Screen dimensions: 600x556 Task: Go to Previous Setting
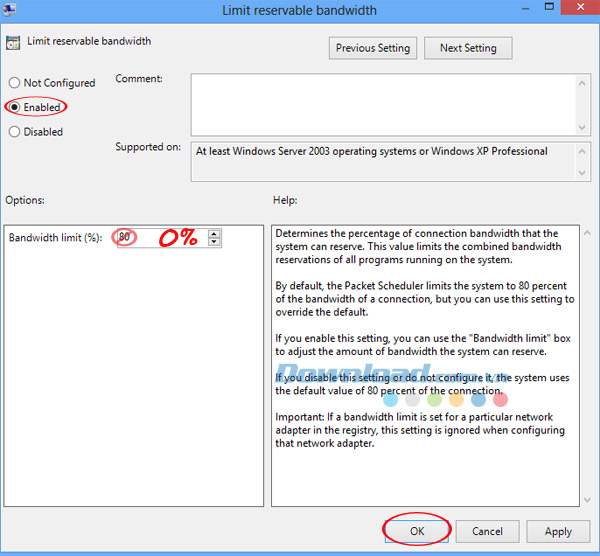(372, 48)
